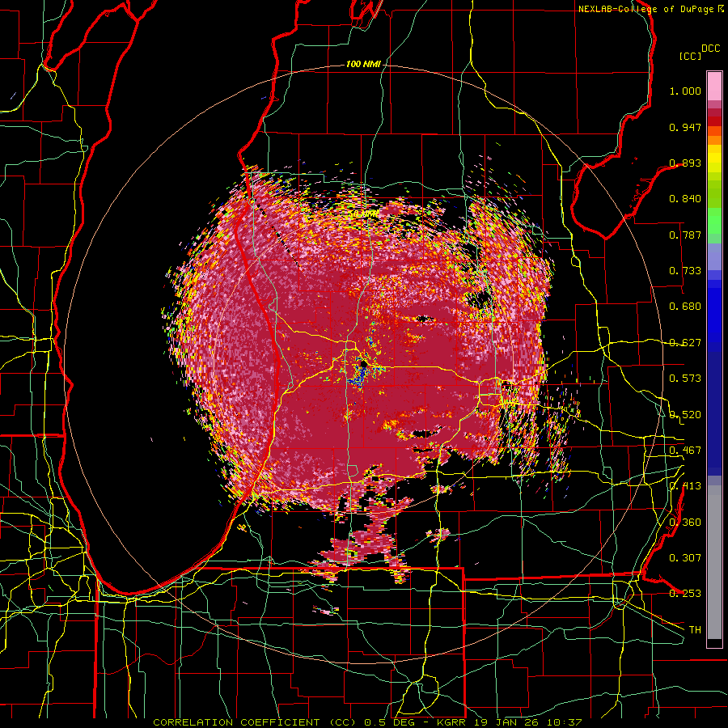
Task: Click the 0.893 legend value
Action: point(685,163)
